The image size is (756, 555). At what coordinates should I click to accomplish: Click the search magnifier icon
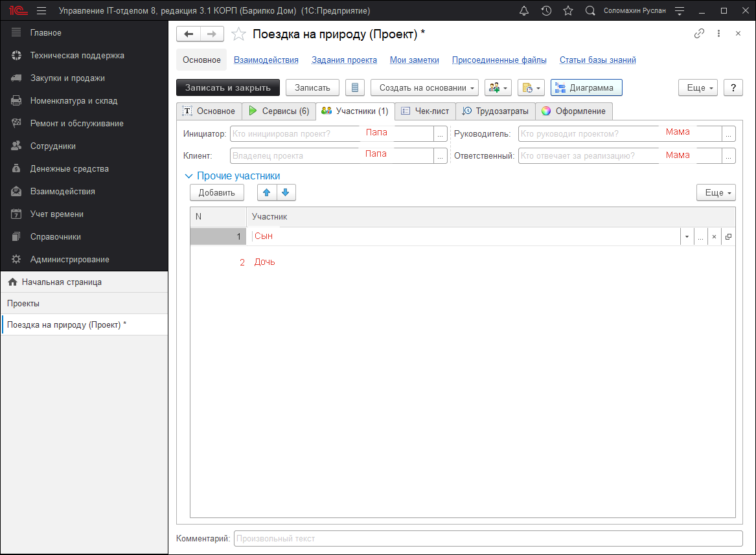click(x=590, y=11)
